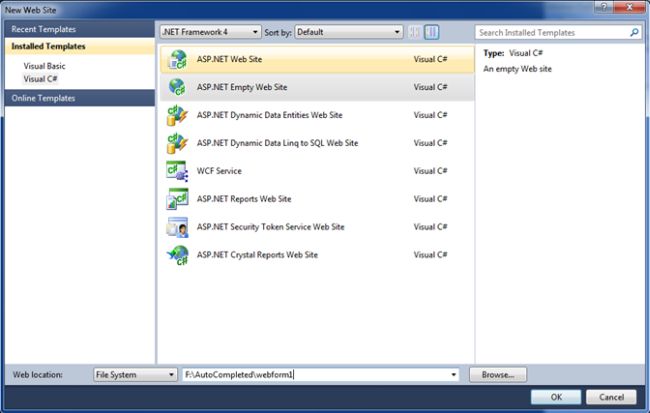The height and width of the screenshot is (413, 650).
Task: Select the Crystal Reports Web Site icon
Action: (177, 255)
